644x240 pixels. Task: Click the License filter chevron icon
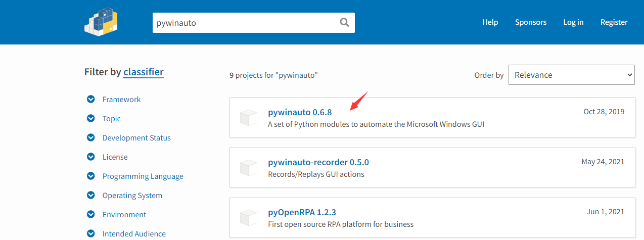click(x=91, y=157)
